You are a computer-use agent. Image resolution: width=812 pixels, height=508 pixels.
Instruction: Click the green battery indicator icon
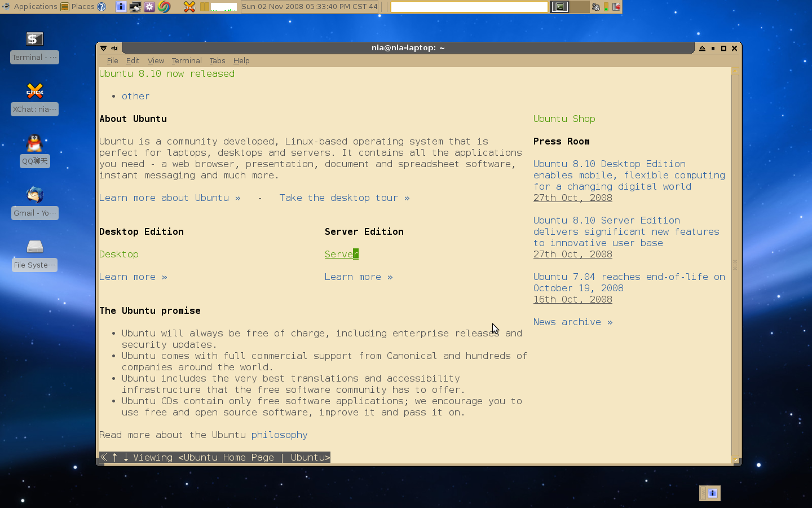pos(606,7)
